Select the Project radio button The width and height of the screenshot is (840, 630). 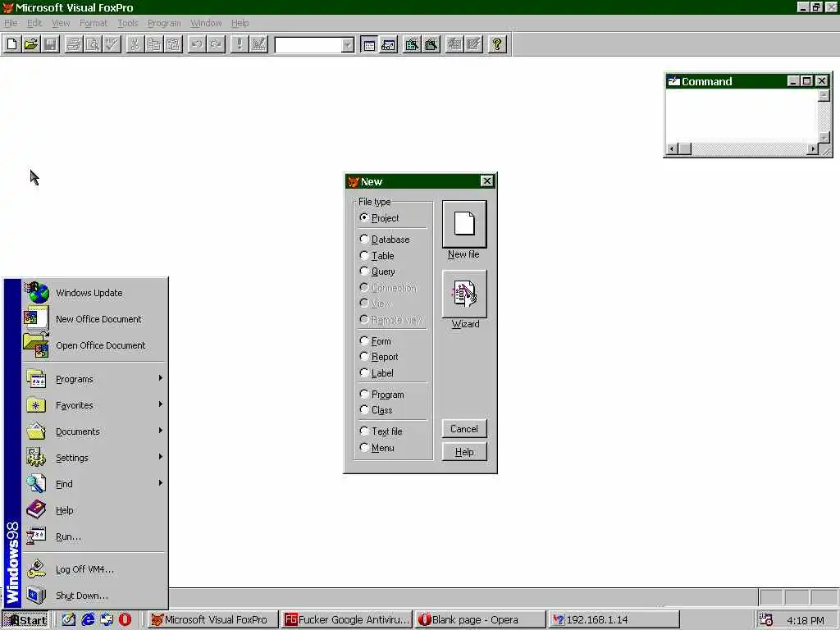point(364,217)
